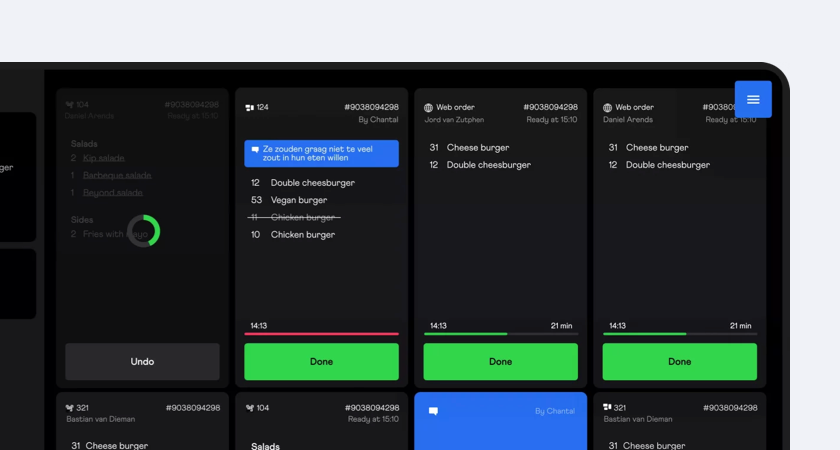The height and width of the screenshot is (450, 840).
Task: Click order number #9038094298 on Jord van Zutphen's card
Action: [550, 107]
